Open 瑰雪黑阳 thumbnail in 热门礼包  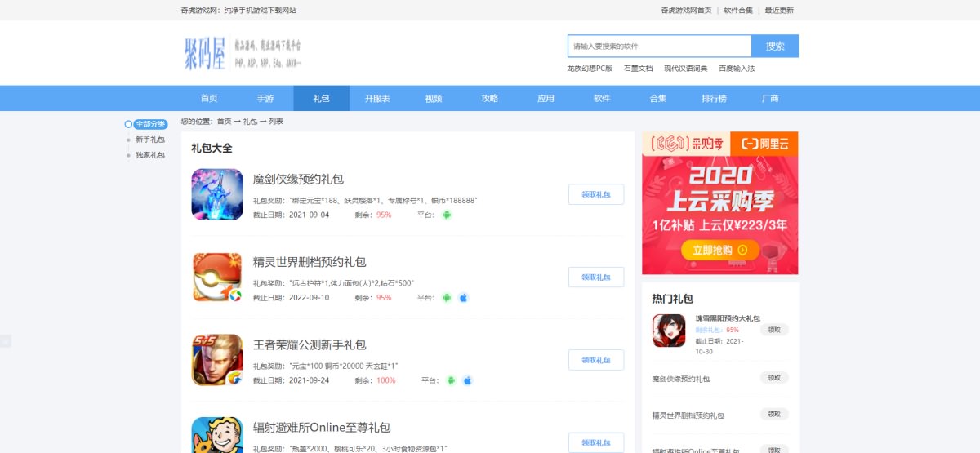pos(669,331)
